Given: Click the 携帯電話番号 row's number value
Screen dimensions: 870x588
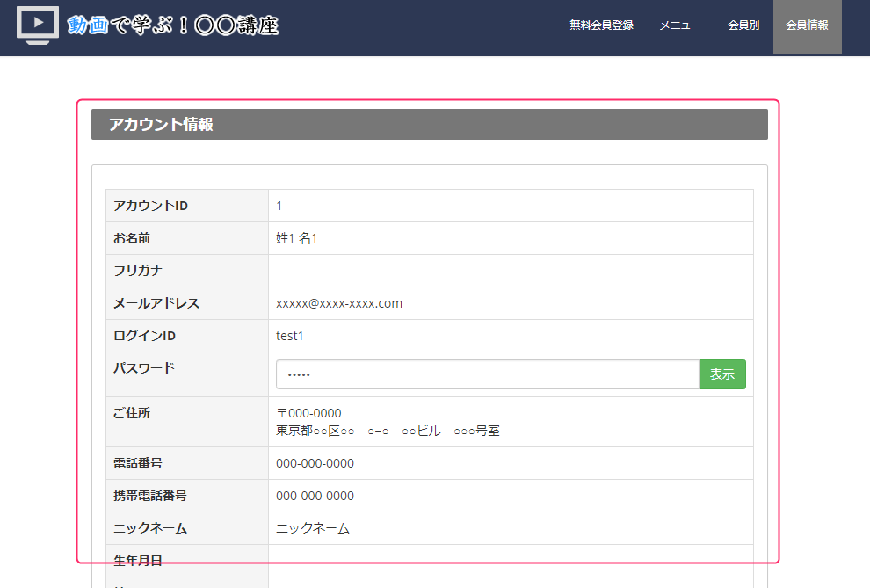Looking at the screenshot, I should [x=315, y=496].
